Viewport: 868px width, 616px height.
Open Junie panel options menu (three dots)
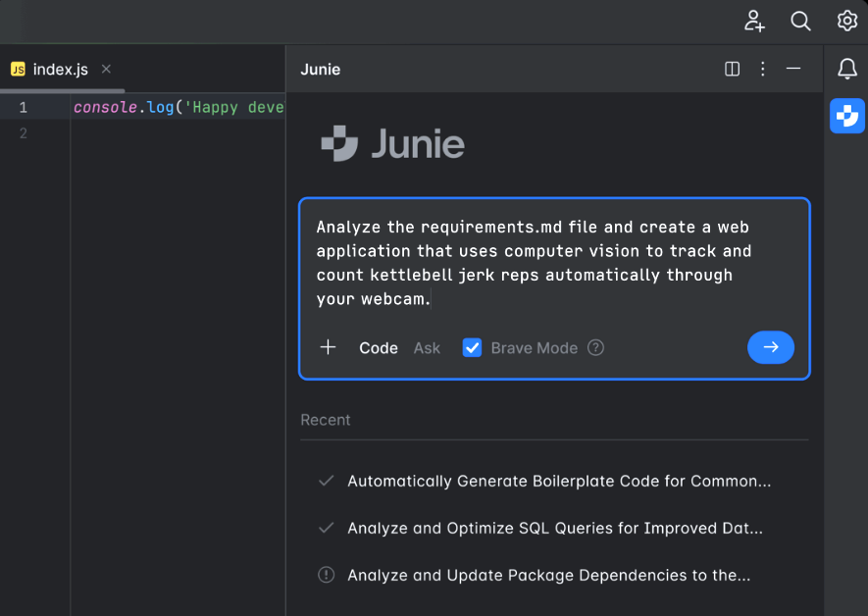(x=763, y=69)
